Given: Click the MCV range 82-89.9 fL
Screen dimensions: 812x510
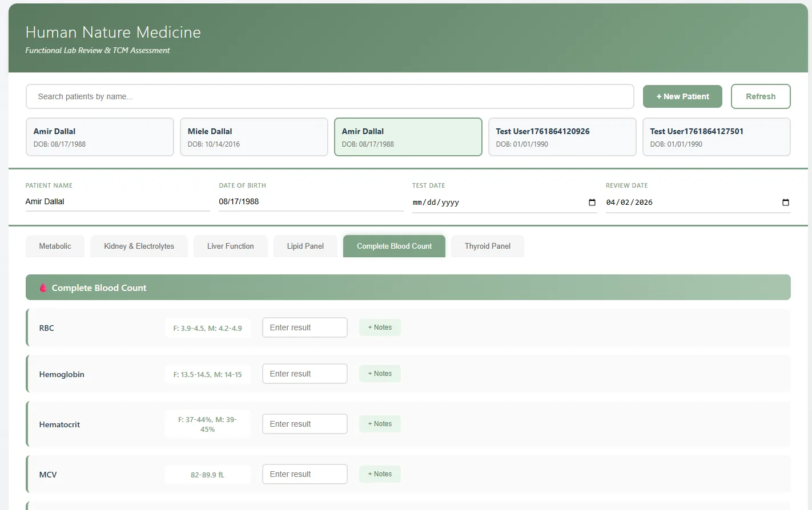Looking at the screenshot, I should (208, 475).
